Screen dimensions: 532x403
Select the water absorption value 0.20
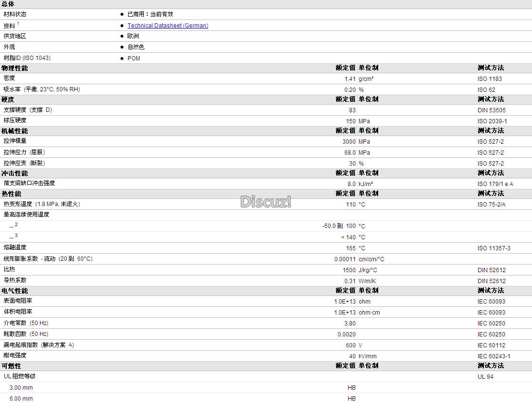coord(350,90)
